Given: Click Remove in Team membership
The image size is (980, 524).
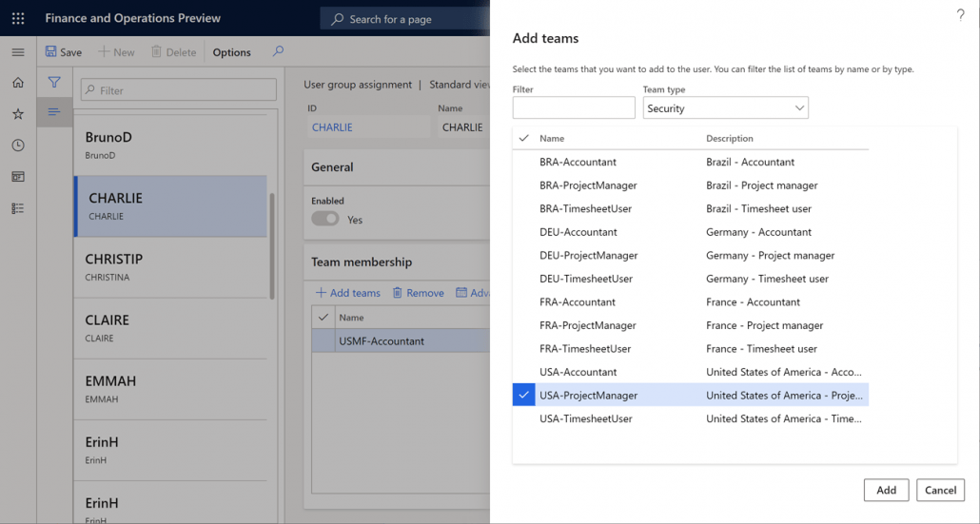Looking at the screenshot, I should 418,292.
